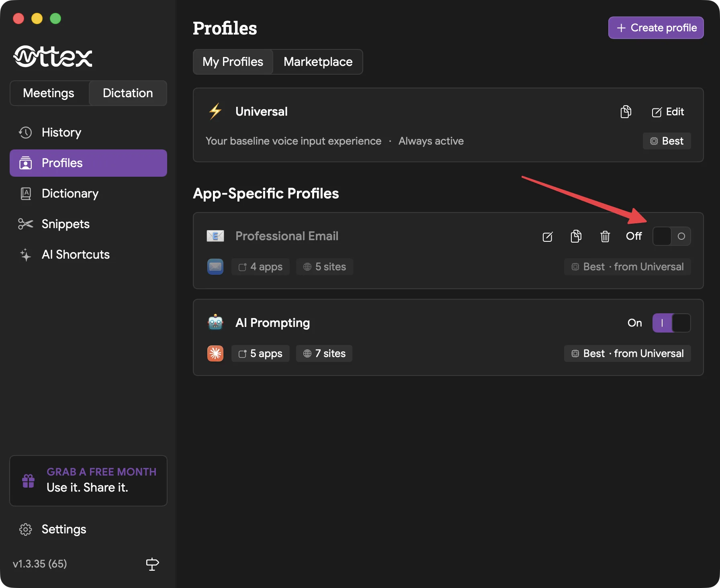Click the AI Prompting profile title
Viewport: 720px width, 588px height.
[x=272, y=323]
